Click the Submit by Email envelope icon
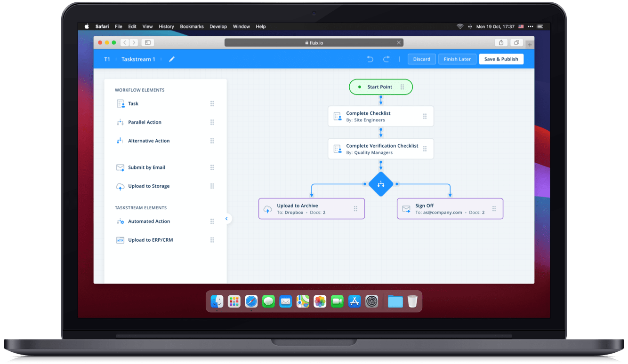The image size is (628, 364). click(x=121, y=167)
